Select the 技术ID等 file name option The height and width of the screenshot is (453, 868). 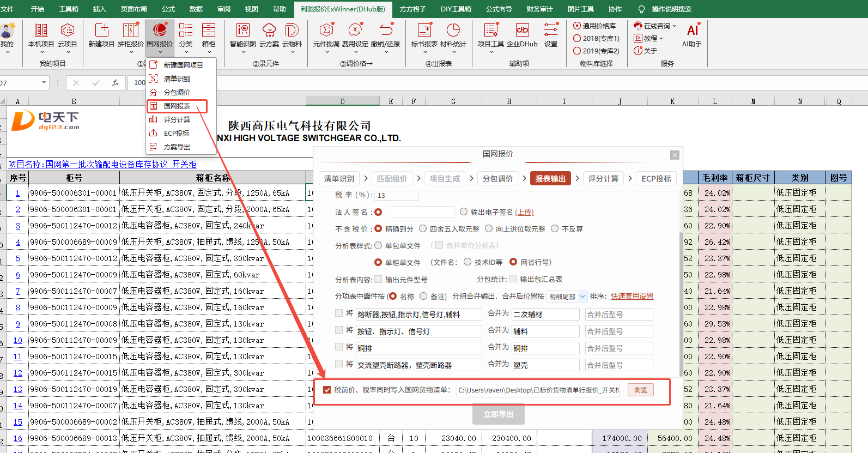(468, 262)
